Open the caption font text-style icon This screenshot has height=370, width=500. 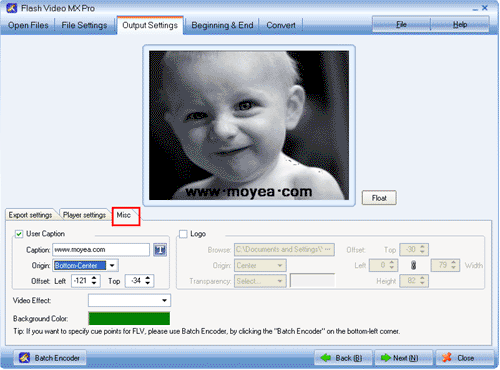click(160, 250)
